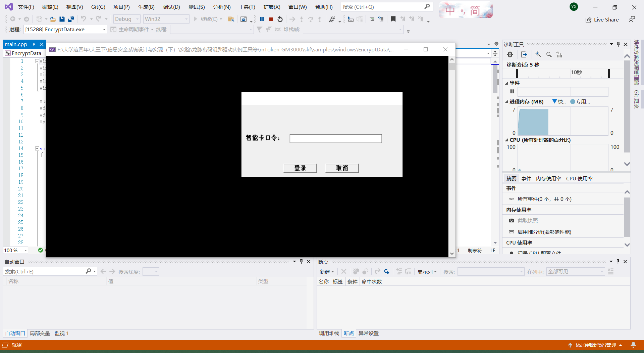Click the Diagnostic Tools output export icon
The height and width of the screenshot is (353, 644).
pyautogui.click(x=524, y=54)
